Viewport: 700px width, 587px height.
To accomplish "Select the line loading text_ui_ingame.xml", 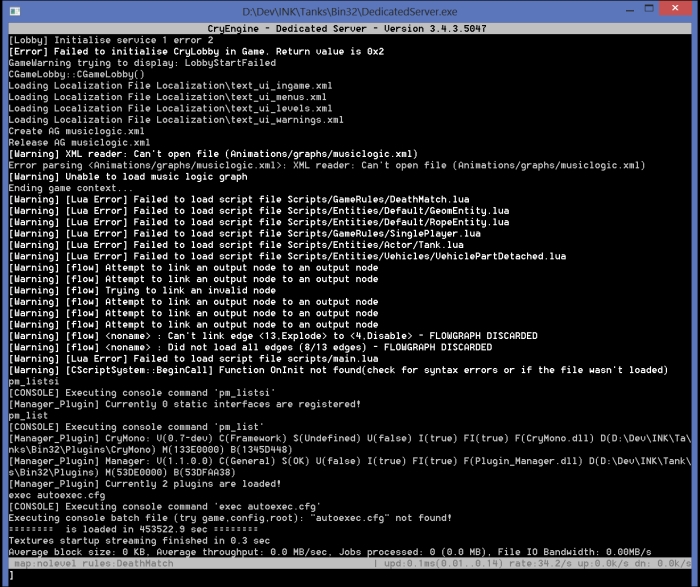I will tap(170, 86).
